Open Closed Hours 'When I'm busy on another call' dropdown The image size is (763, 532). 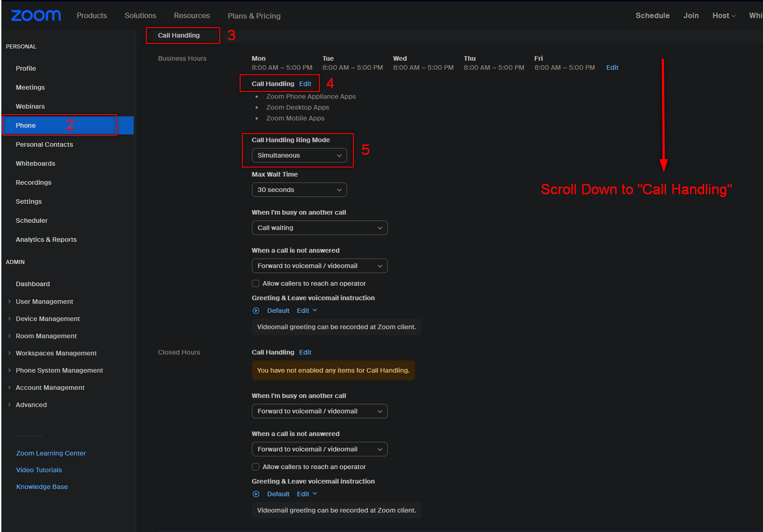(319, 411)
